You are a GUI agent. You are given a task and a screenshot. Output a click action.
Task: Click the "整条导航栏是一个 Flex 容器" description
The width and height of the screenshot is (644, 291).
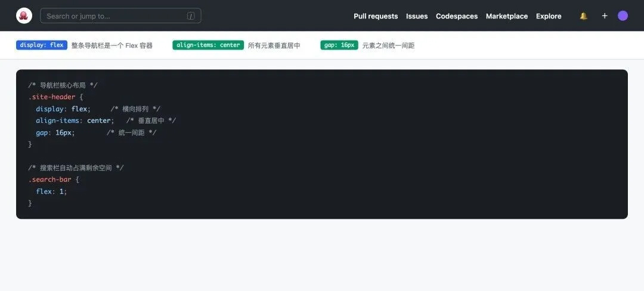[x=112, y=45]
